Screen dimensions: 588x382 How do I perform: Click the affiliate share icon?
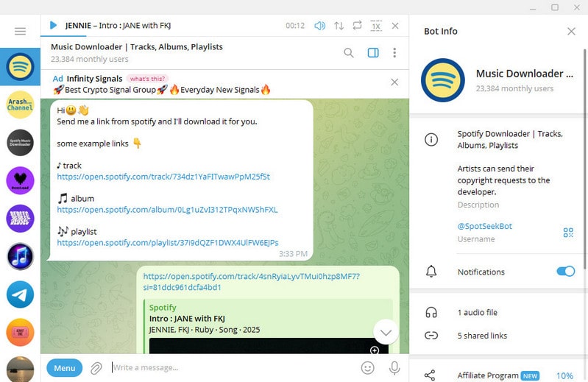click(430, 375)
